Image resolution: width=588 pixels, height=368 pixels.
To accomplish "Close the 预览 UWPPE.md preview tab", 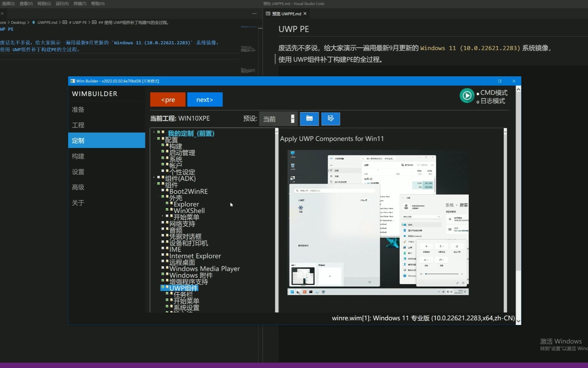I will point(305,14).
